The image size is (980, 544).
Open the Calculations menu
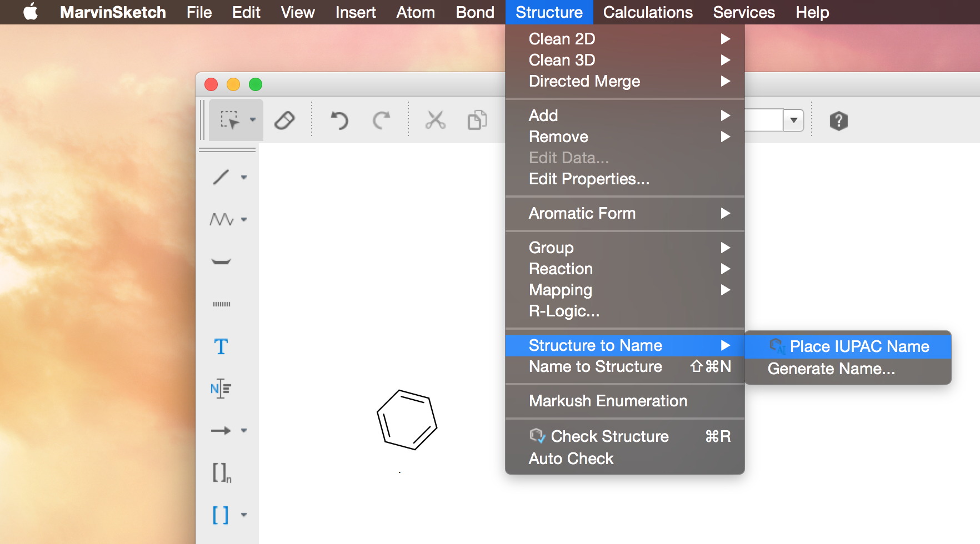coord(648,12)
